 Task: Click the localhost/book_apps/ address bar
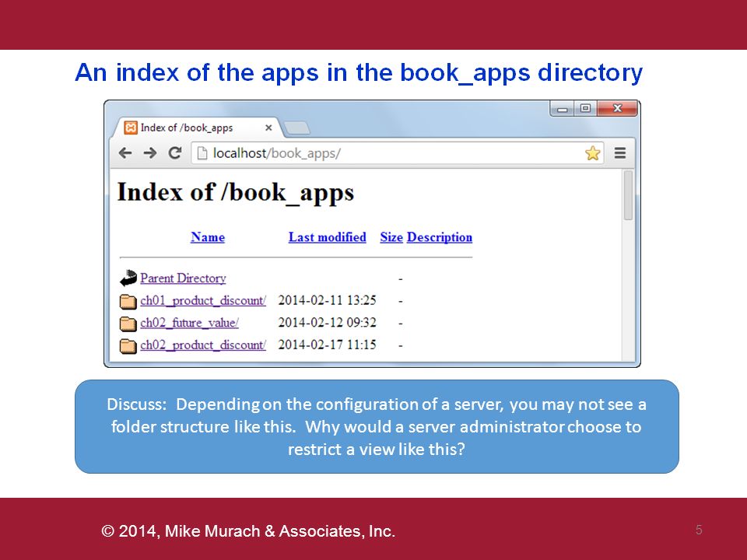click(398, 153)
